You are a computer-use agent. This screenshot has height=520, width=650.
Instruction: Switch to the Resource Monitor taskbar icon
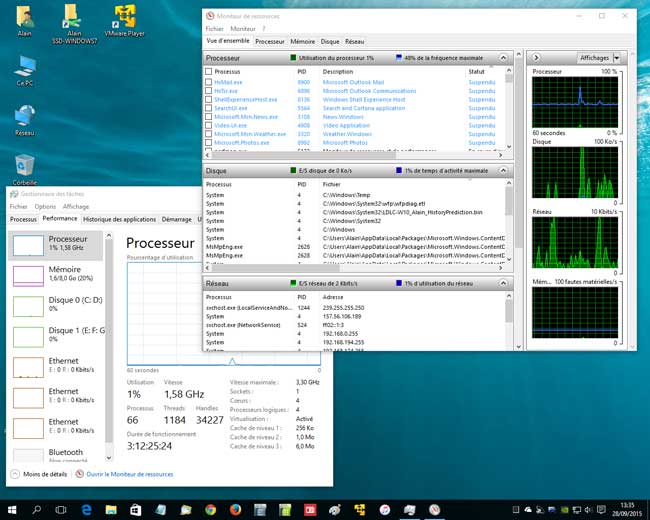(x=434, y=510)
